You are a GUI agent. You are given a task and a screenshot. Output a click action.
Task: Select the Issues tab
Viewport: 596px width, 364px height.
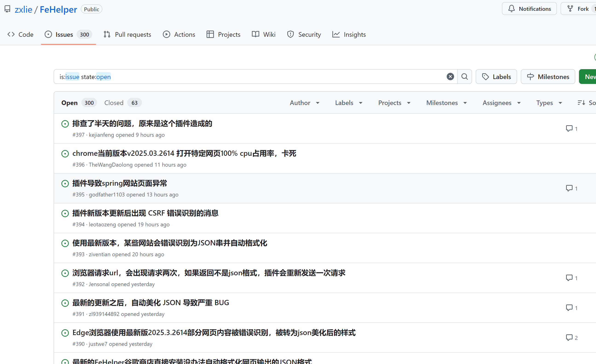[x=69, y=34]
